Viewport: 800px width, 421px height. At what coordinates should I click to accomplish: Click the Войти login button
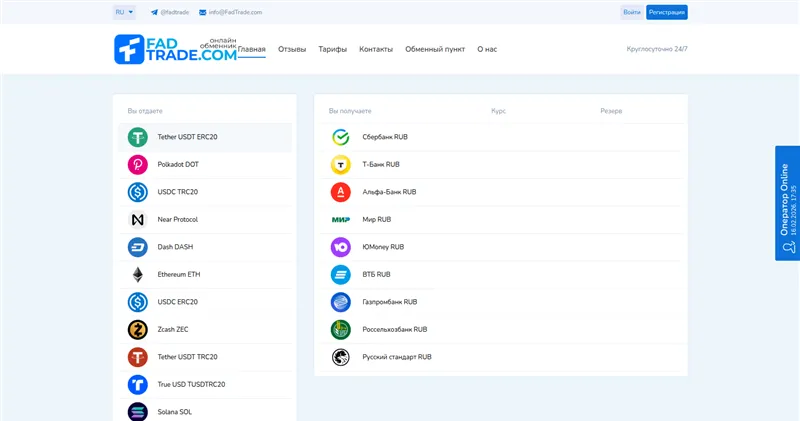(631, 12)
